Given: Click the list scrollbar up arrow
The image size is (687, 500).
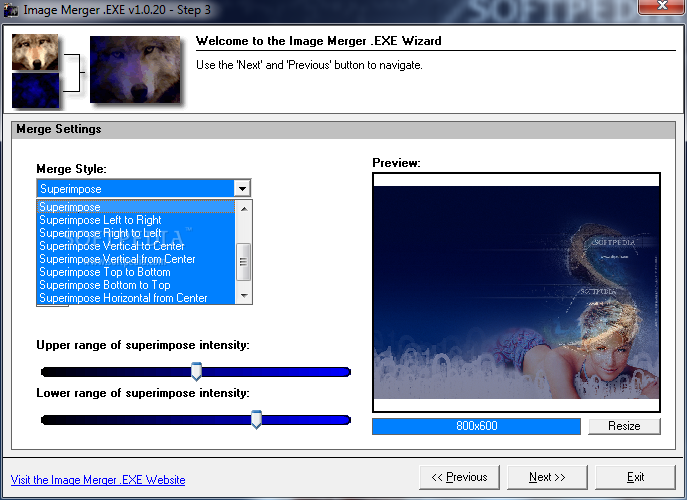Looking at the screenshot, I should click(x=244, y=209).
